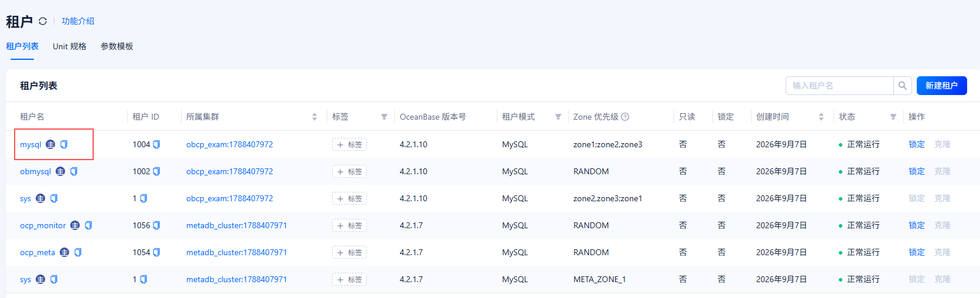Add a 标签 to the mysql tenant
The width and height of the screenshot is (980, 298).
pyautogui.click(x=349, y=144)
